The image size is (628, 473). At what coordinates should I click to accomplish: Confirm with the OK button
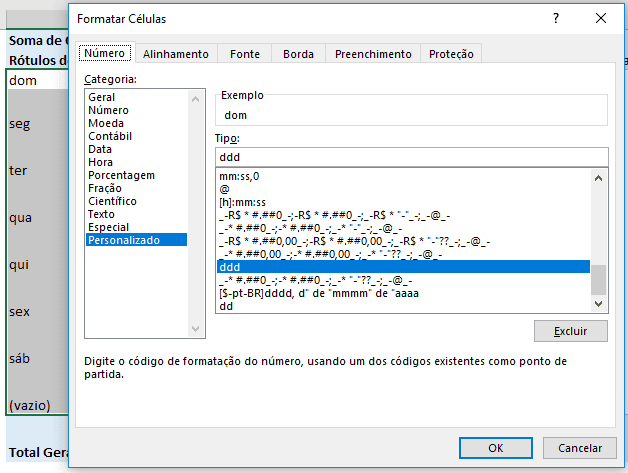click(x=495, y=448)
